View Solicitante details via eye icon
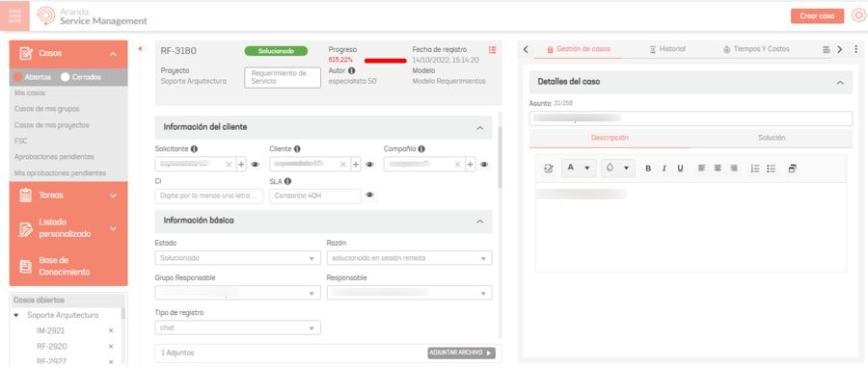This screenshot has height=367, width=868. tap(256, 164)
